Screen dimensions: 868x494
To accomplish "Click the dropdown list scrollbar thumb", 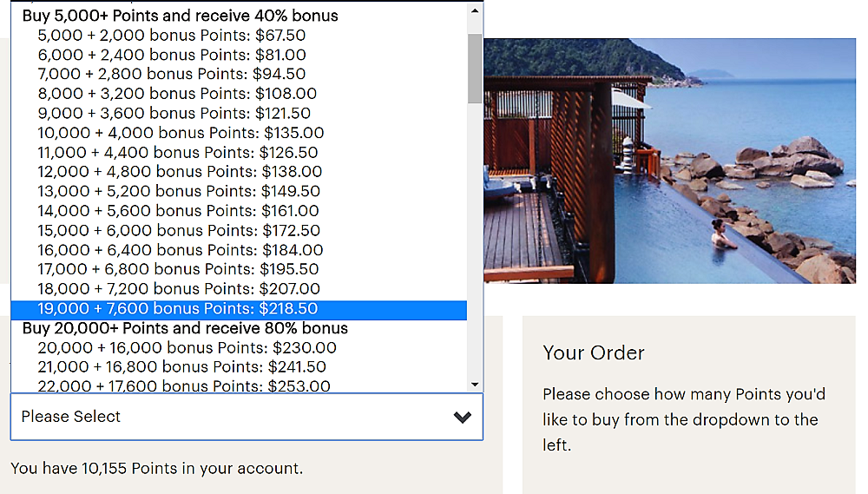I will pyautogui.click(x=475, y=68).
